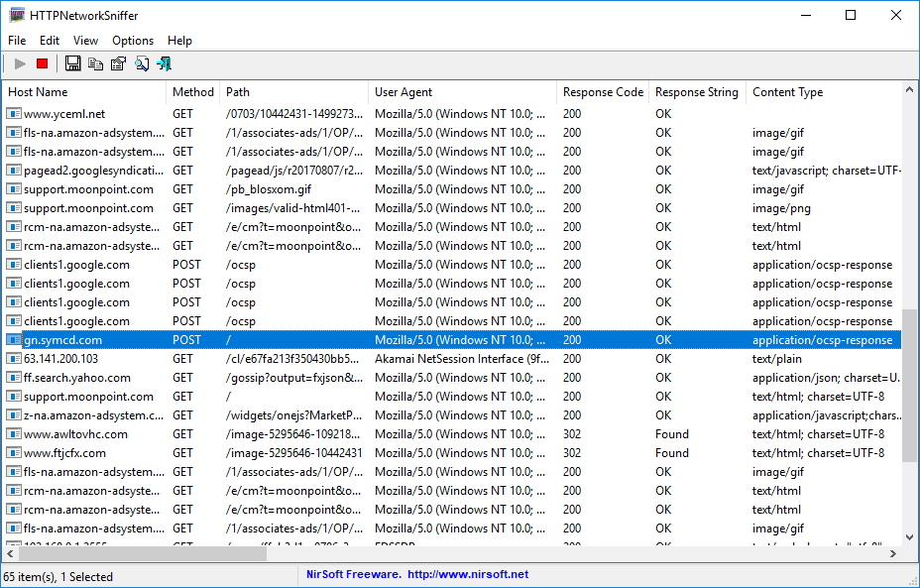The height and width of the screenshot is (588, 920).
Task: Click the /image-5295646-10442431 path cell
Action: coord(294,453)
